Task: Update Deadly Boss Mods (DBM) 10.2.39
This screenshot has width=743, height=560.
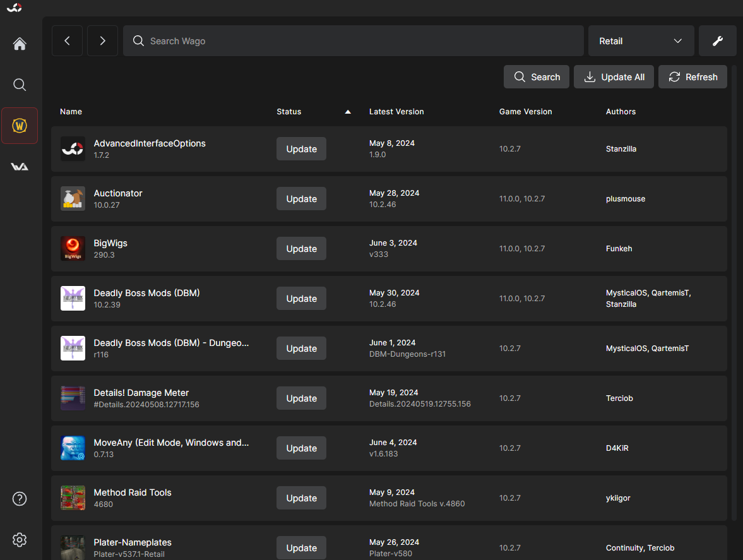Action: click(x=301, y=299)
